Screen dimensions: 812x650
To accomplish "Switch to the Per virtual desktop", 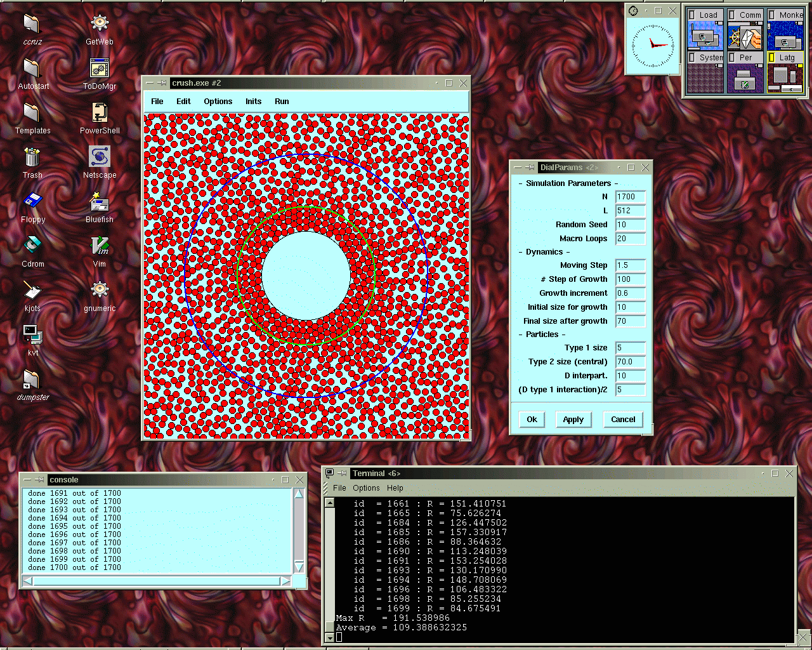I will (x=745, y=72).
